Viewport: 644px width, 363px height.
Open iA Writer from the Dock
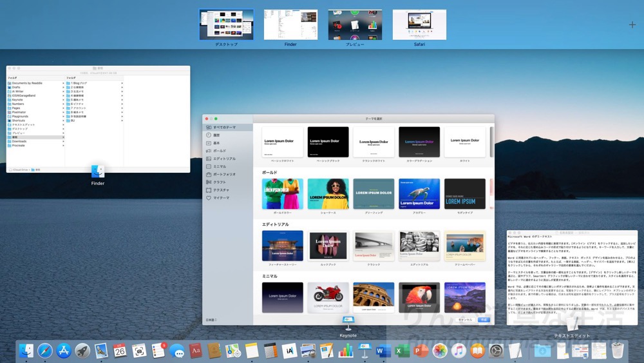tap(289, 351)
